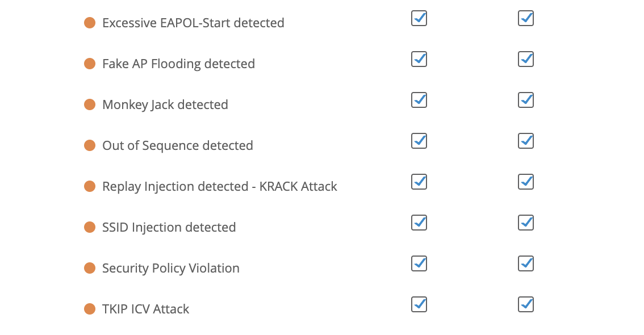Click the orange dot beside SSID Injection detected
The width and height of the screenshot is (644, 335).
pos(90,227)
